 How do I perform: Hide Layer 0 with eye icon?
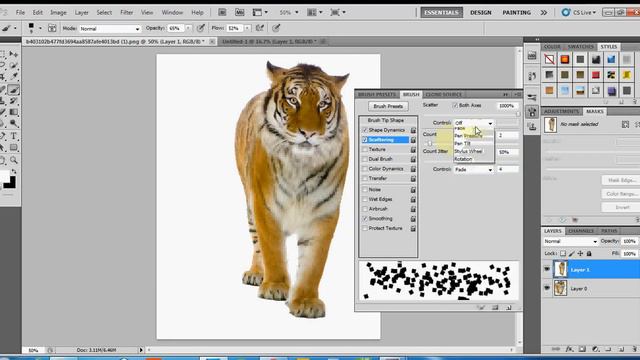coord(547,288)
